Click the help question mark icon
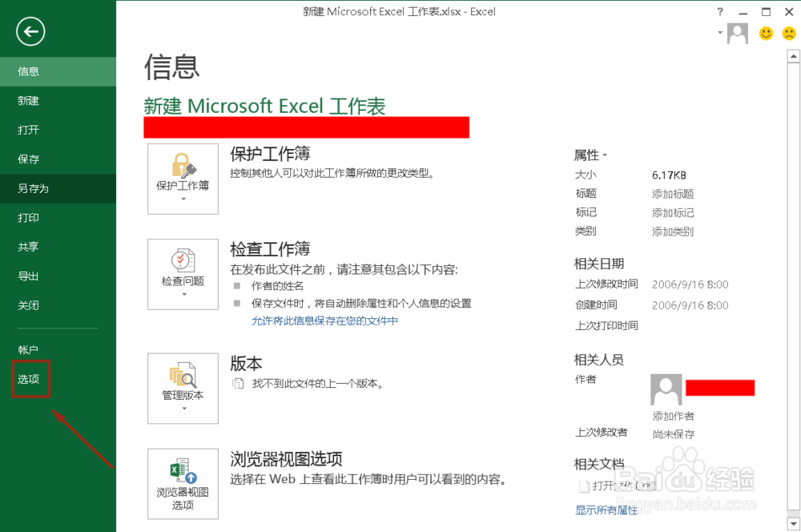Screen dimensions: 801x532 [x=720, y=11]
